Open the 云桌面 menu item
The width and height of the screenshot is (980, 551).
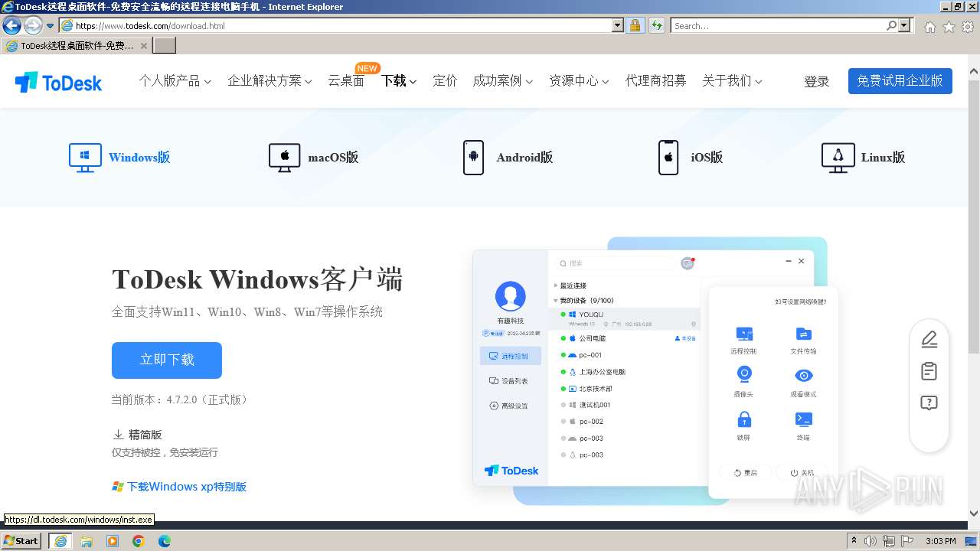point(346,80)
